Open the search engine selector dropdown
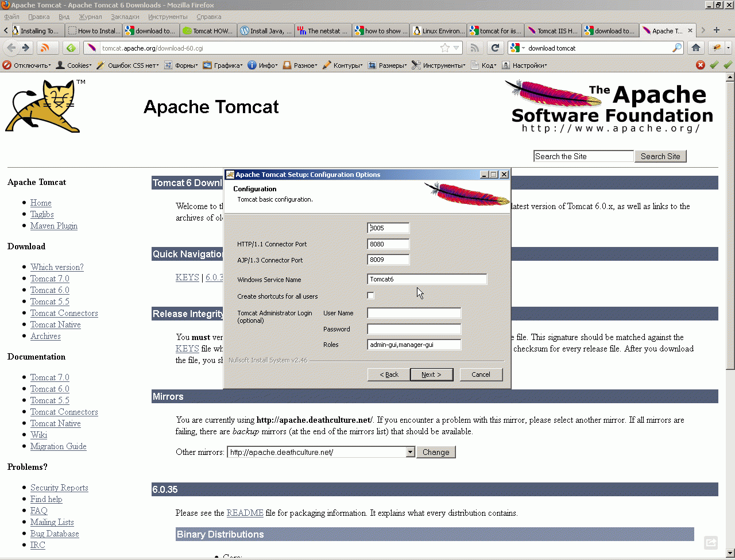735x560 pixels. (x=516, y=48)
